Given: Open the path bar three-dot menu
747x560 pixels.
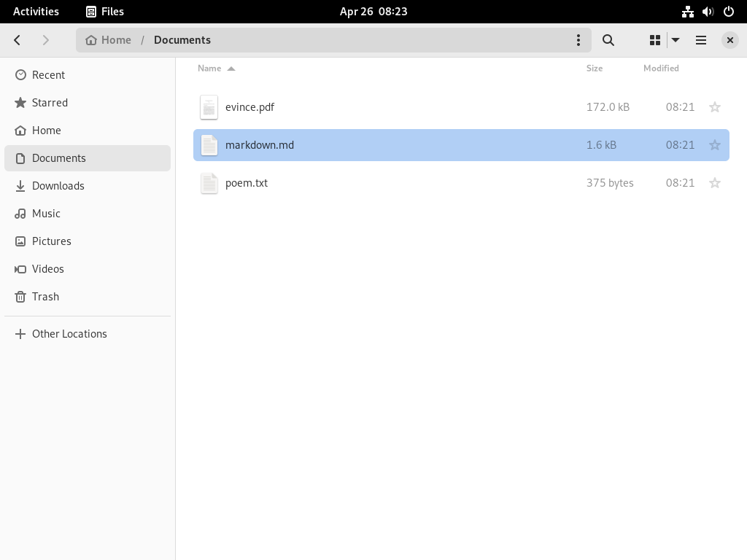Looking at the screenshot, I should pos(578,40).
